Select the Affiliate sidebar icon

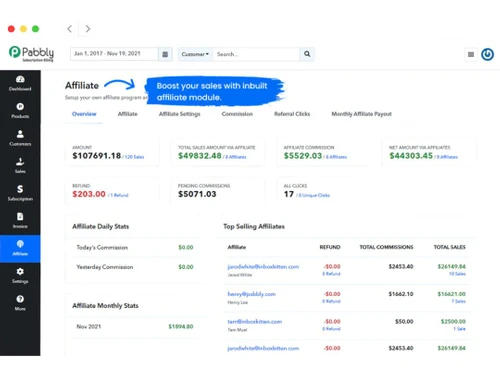tap(20, 244)
